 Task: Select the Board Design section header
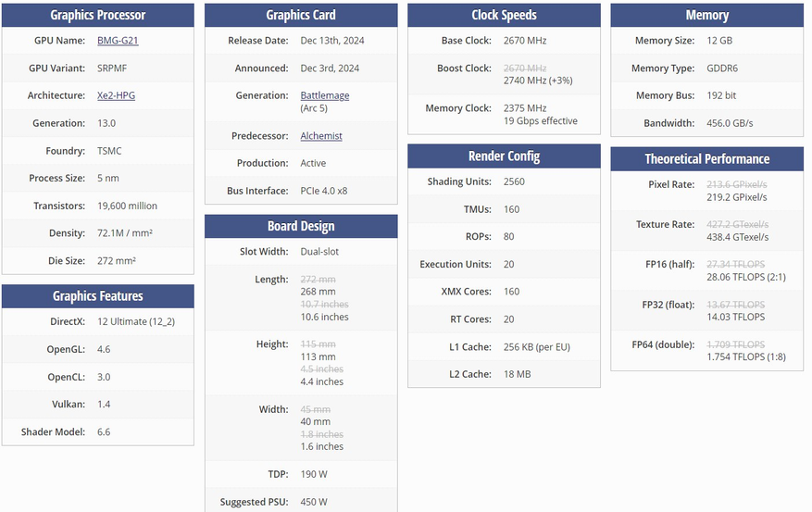tap(301, 226)
